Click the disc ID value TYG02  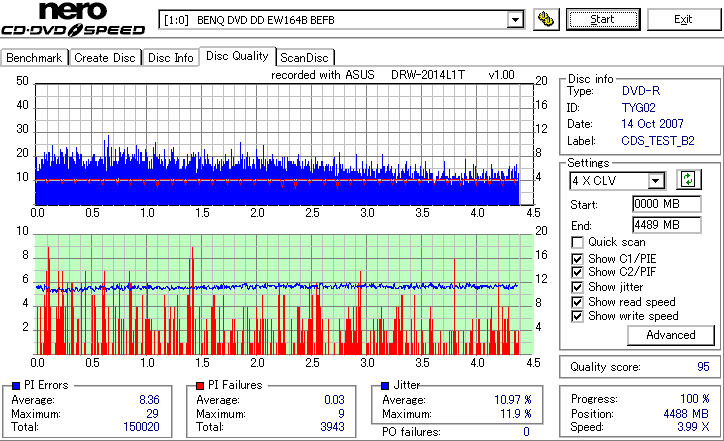point(639,108)
